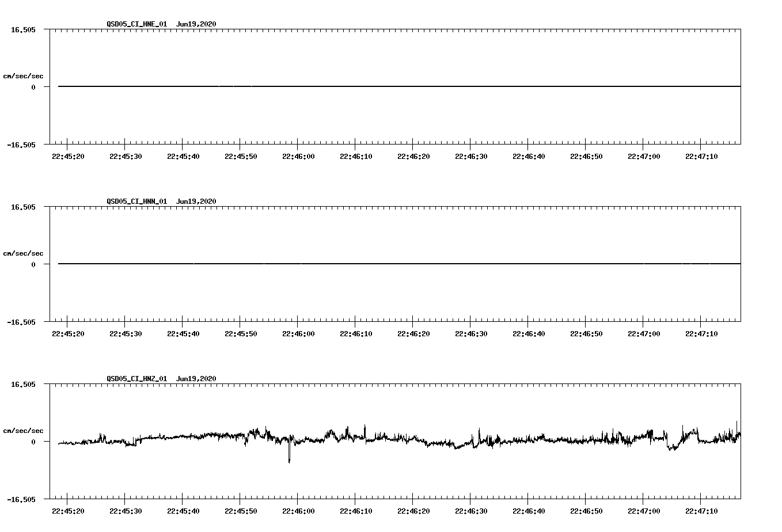Select the 16.505 upper limit on HNE chart
Screen dimensions: 782x532
pyautogui.click(x=24, y=29)
